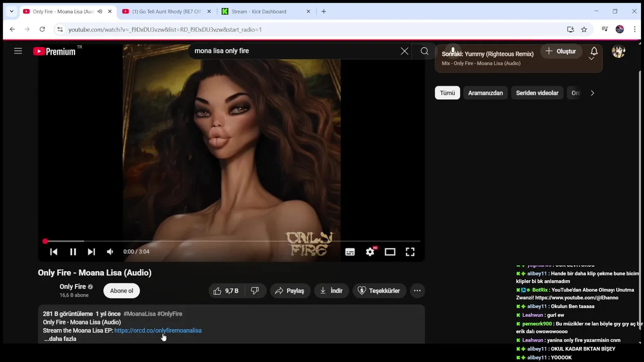
Task: Clear the search box with the X icon
Action: (x=405, y=51)
